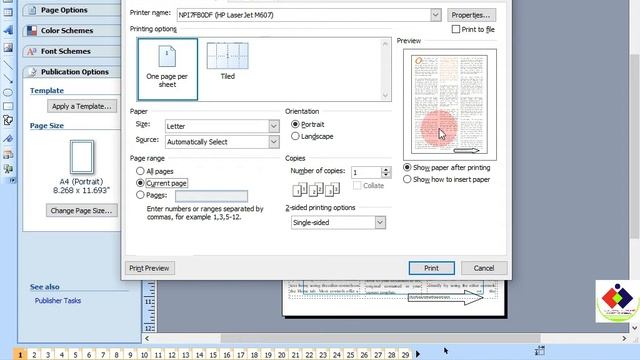Select Portrait orientation
The width and height of the screenshot is (640, 360).
pyautogui.click(x=295, y=124)
